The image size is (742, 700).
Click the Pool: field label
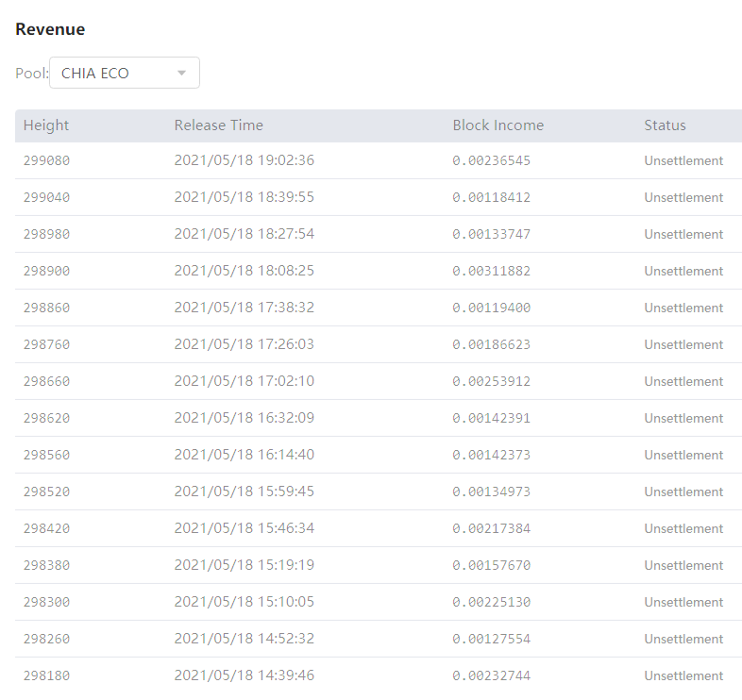pos(32,74)
